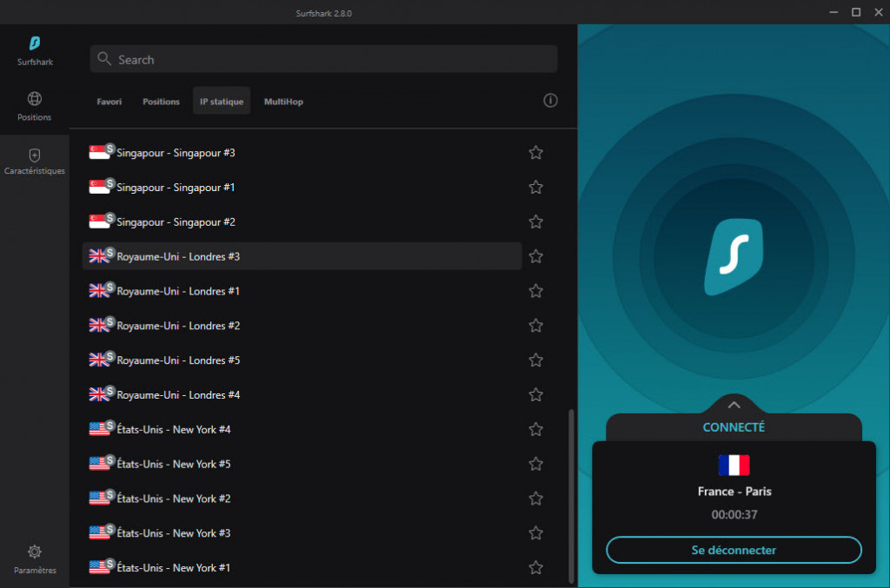Click the US flag on New York #1

(x=99, y=567)
